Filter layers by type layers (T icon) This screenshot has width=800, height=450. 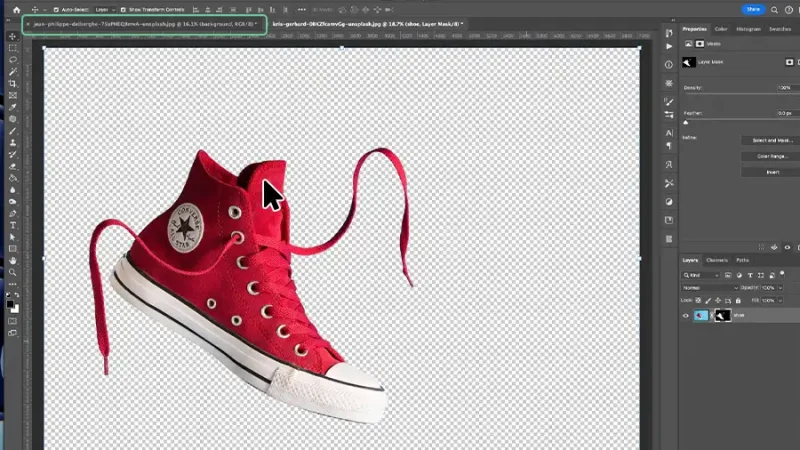click(750, 275)
